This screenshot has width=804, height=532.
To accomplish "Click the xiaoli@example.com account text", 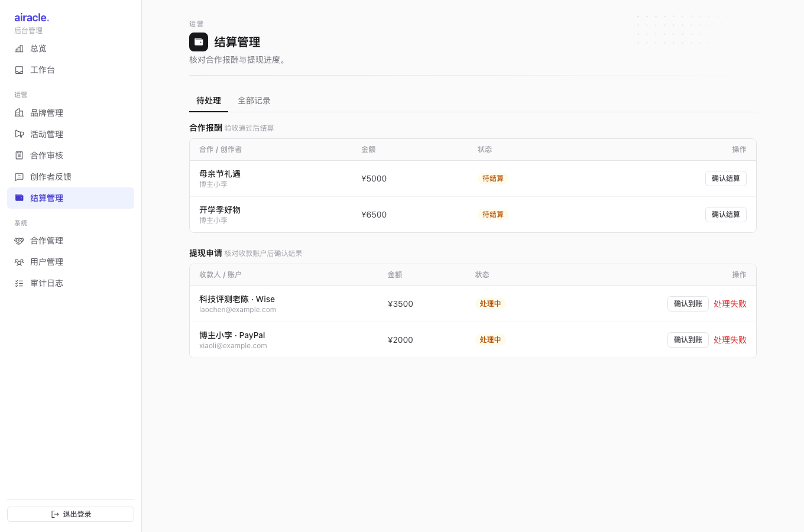I will click(x=233, y=346).
